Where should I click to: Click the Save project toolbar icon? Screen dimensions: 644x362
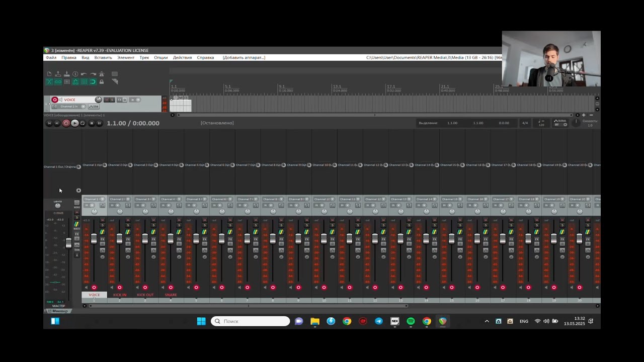67,74
